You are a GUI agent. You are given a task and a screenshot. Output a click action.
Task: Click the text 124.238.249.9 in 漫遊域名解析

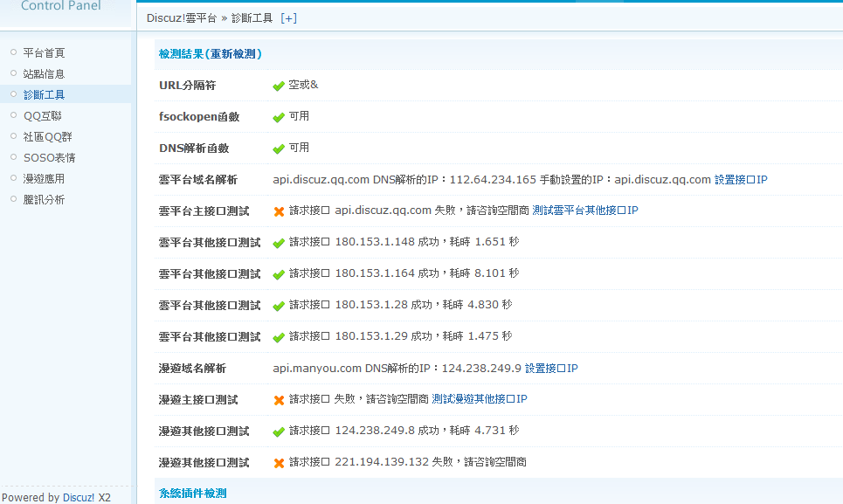[x=481, y=368]
